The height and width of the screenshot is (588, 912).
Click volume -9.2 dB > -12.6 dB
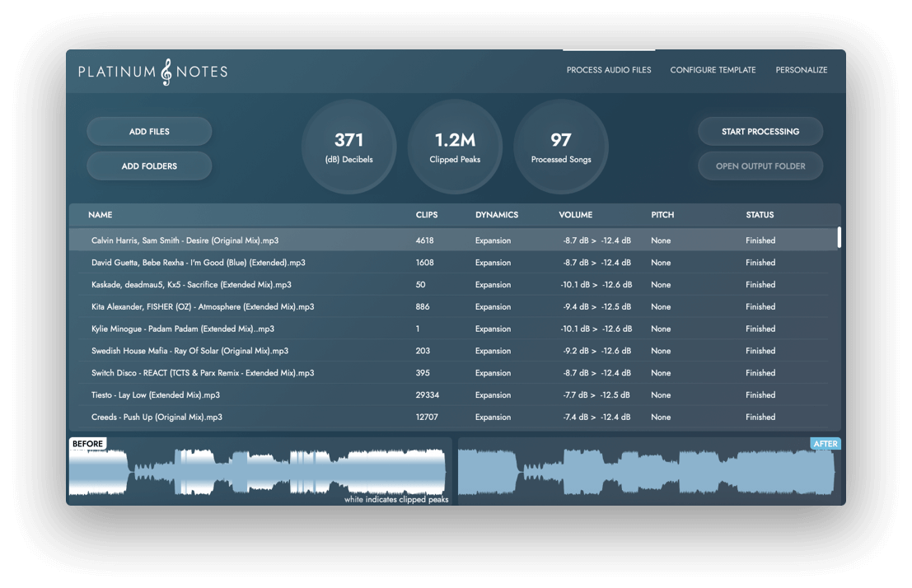point(596,351)
